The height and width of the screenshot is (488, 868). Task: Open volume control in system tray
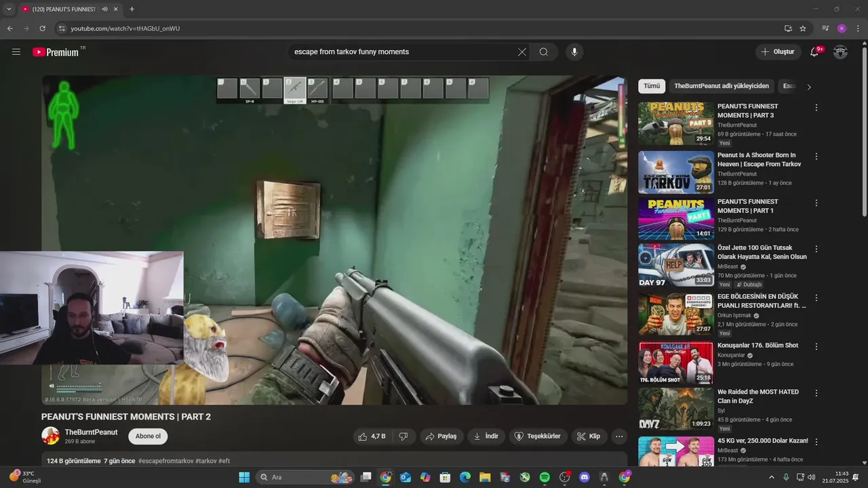click(x=812, y=477)
